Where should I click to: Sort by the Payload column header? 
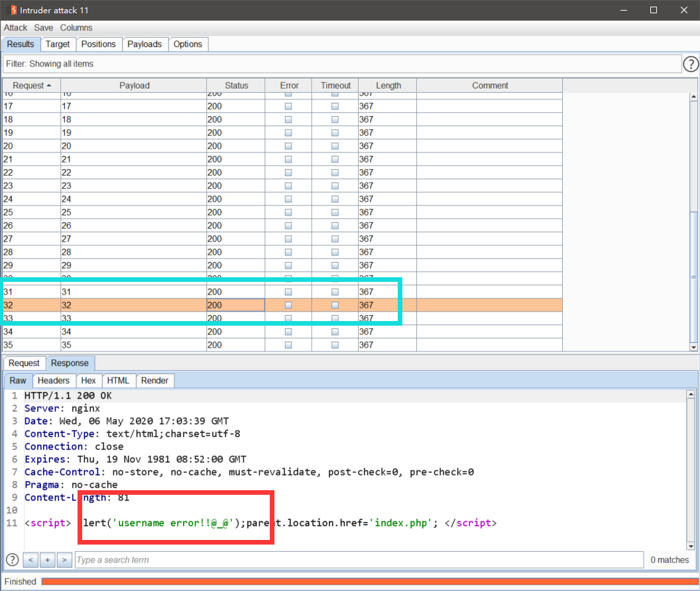tap(134, 86)
